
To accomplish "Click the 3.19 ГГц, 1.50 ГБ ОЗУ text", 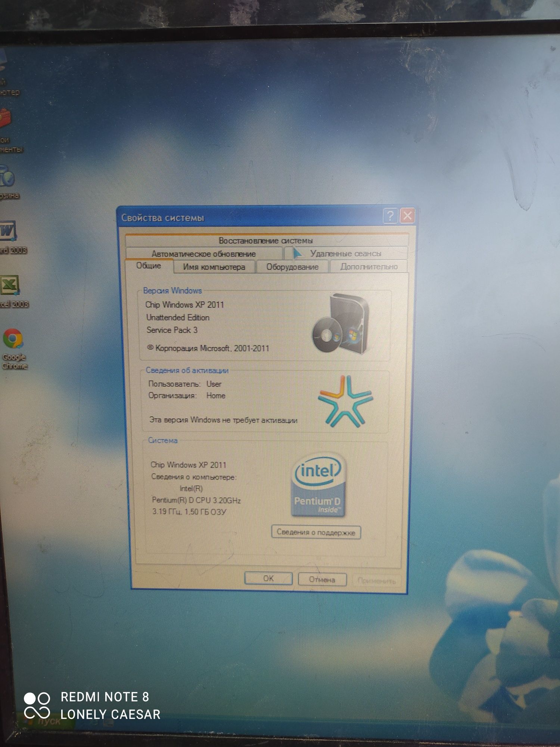I will (x=189, y=512).
